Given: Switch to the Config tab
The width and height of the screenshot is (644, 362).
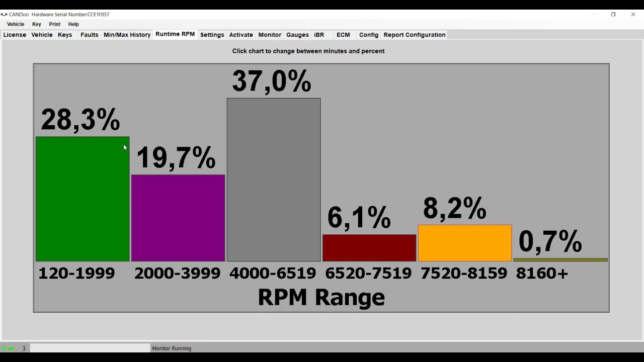Looking at the screenshot, I should point(369,35).
